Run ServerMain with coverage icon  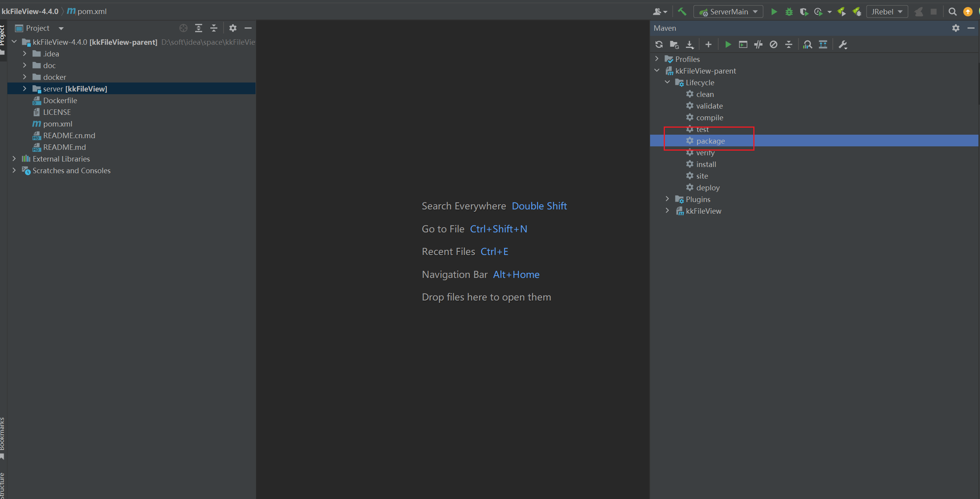(804, 12)
